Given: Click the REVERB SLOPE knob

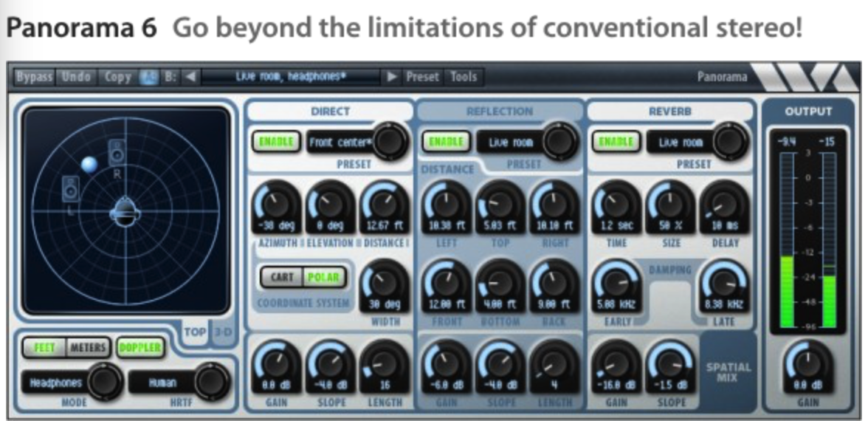Looking at the screenshot, I should click(670, 365).
